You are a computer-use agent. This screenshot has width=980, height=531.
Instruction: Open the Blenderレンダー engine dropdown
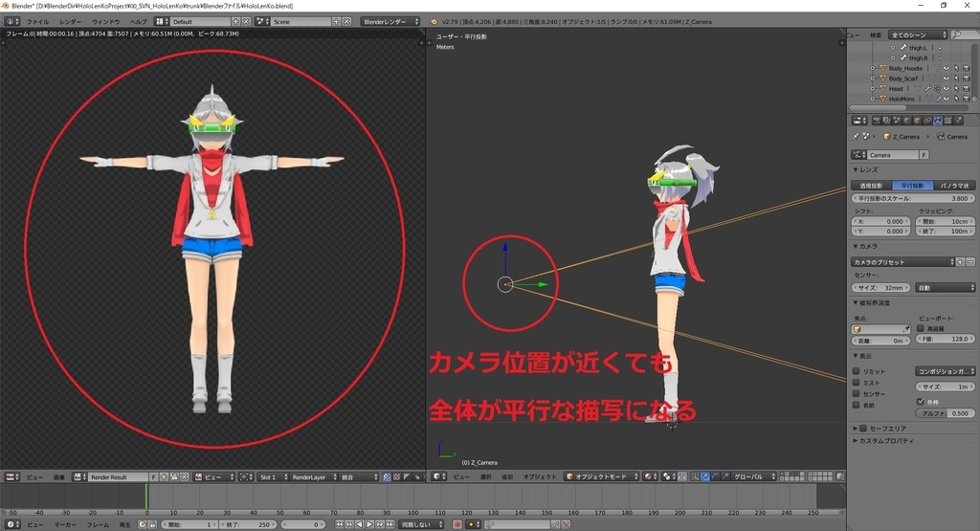tap(390, 21)
